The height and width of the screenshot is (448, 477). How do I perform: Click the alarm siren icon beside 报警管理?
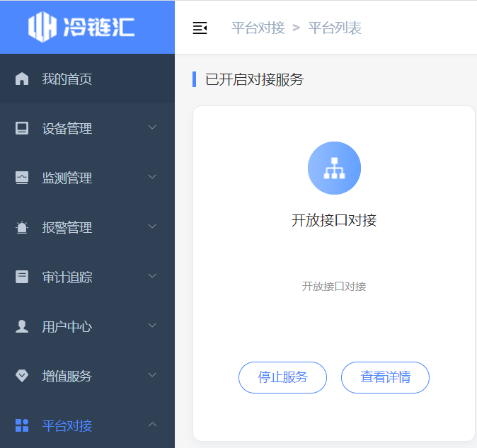(22, 227)
